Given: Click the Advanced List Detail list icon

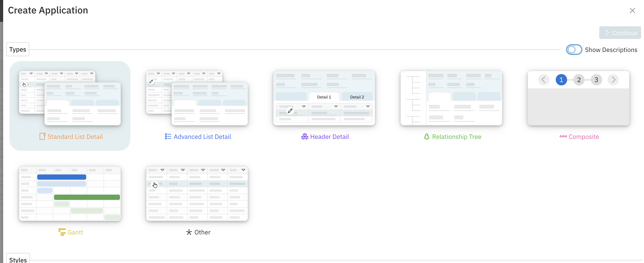Looking at the screenshot, I should tap(168, 136).
